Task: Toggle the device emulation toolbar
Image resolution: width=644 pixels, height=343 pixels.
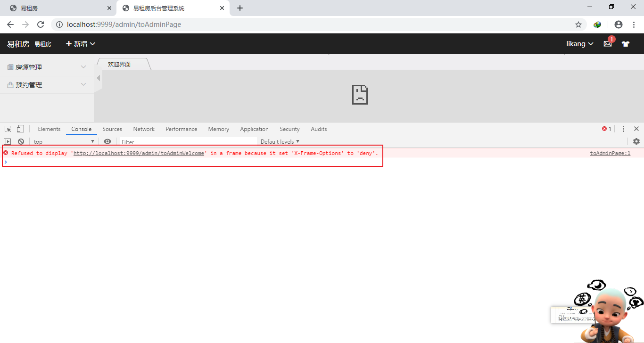Action: pyautogui.click(x=19, y=128)
